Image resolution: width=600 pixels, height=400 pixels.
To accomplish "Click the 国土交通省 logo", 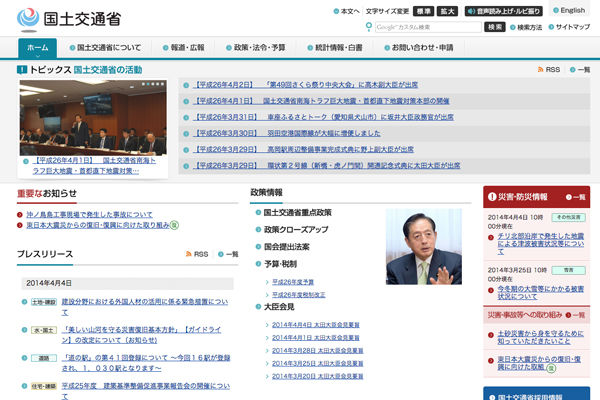I will [x=69, y=19].
